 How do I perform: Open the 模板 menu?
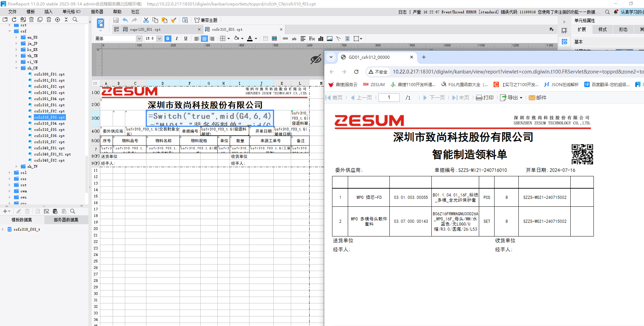pos(31,12)
